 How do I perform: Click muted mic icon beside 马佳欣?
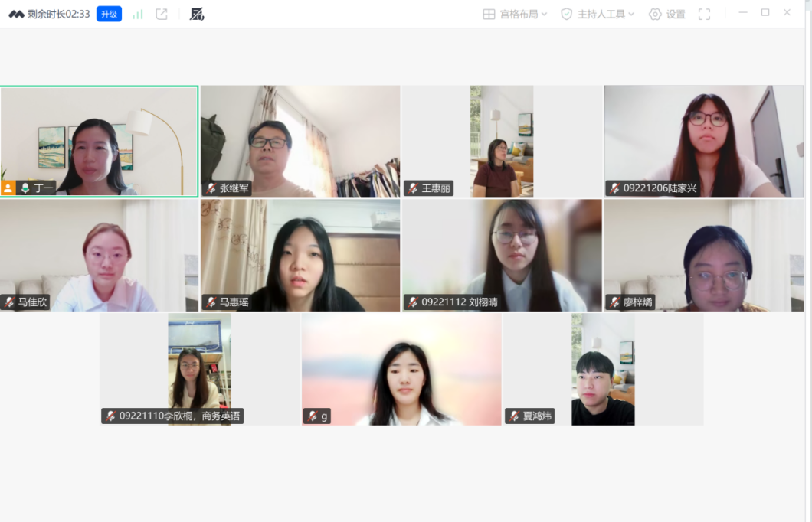[9, 302]
